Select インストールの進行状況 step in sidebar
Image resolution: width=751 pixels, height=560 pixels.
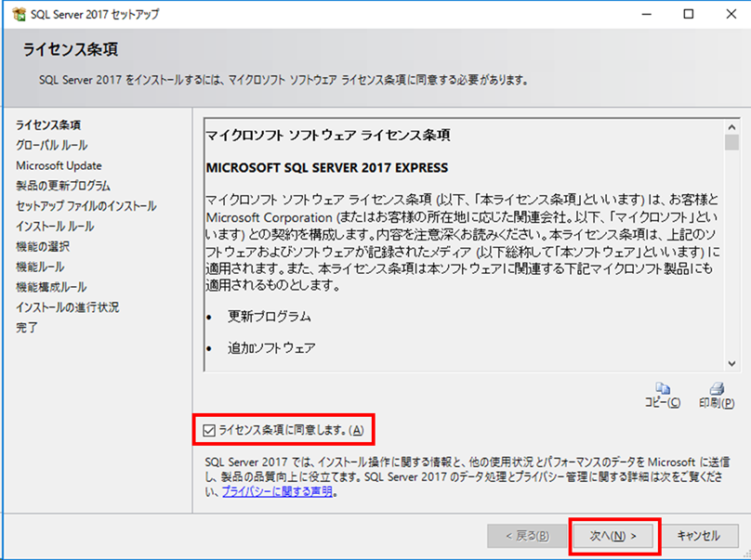pyautogui.click(x=68, y=306)
